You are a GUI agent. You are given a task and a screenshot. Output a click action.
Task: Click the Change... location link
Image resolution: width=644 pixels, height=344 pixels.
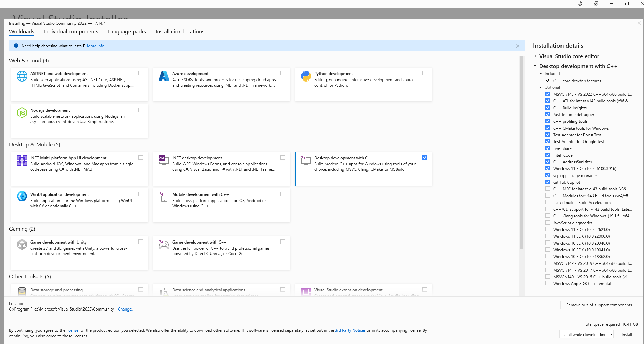[x=126, y=309]
